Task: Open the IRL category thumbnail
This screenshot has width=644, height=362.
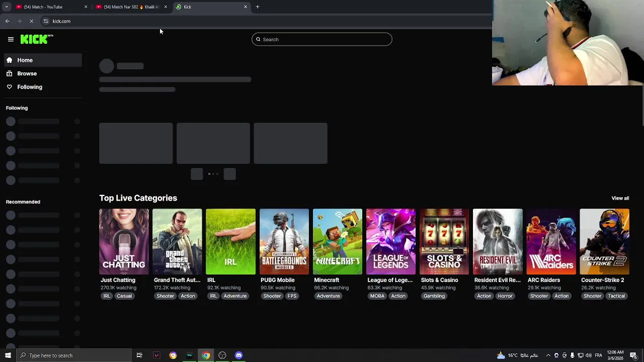Action: (x=230, y=241)
